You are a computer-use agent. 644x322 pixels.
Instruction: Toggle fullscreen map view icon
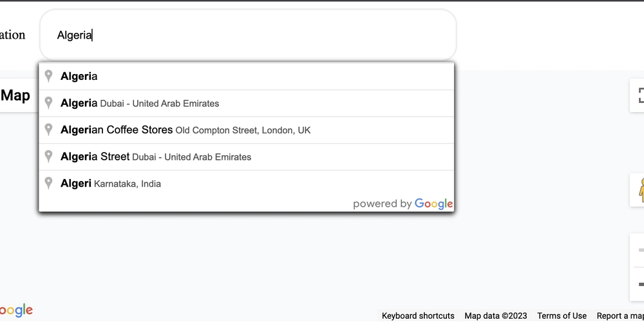(x=639, y=95)
